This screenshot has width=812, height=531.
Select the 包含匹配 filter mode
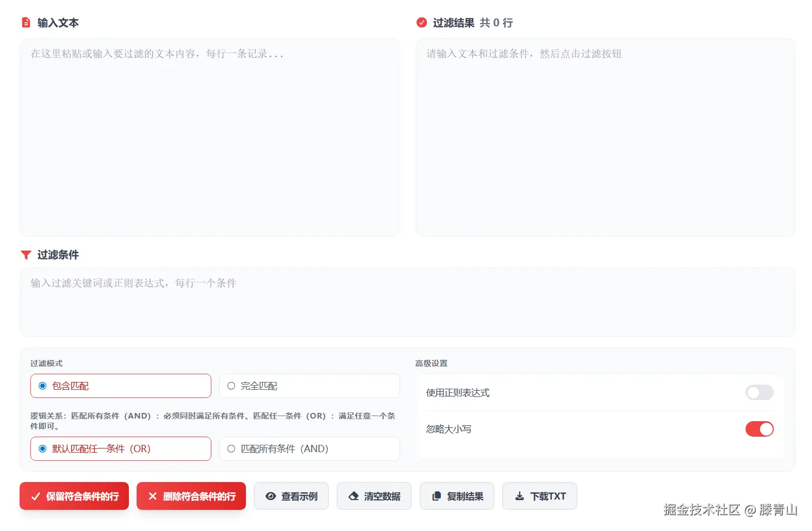coord(121,386)
